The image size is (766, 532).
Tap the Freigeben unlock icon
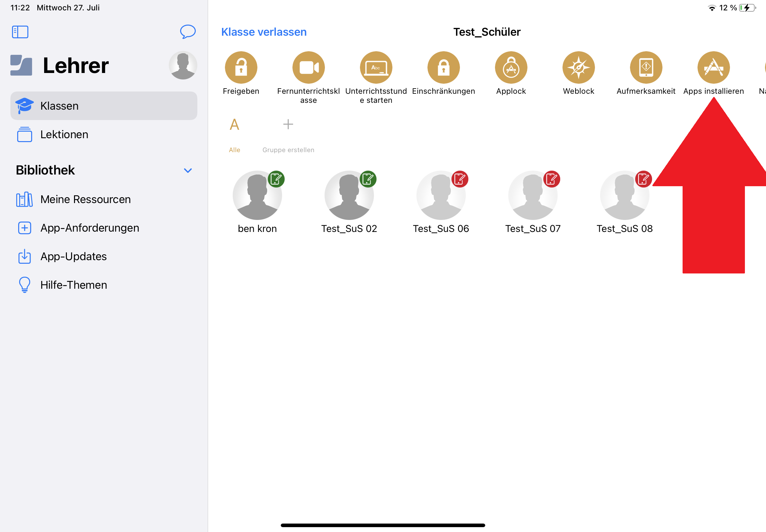click(241, 67)
